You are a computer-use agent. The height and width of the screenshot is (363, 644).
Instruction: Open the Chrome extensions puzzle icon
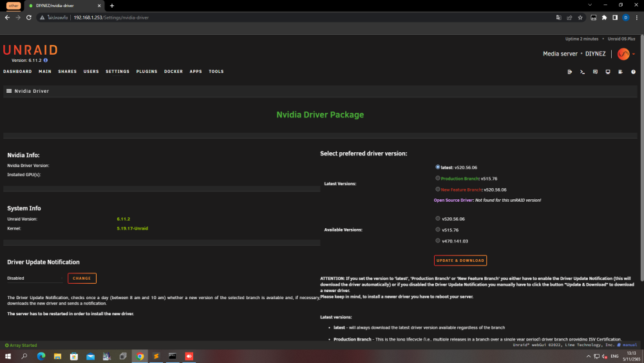pos(604,17)
